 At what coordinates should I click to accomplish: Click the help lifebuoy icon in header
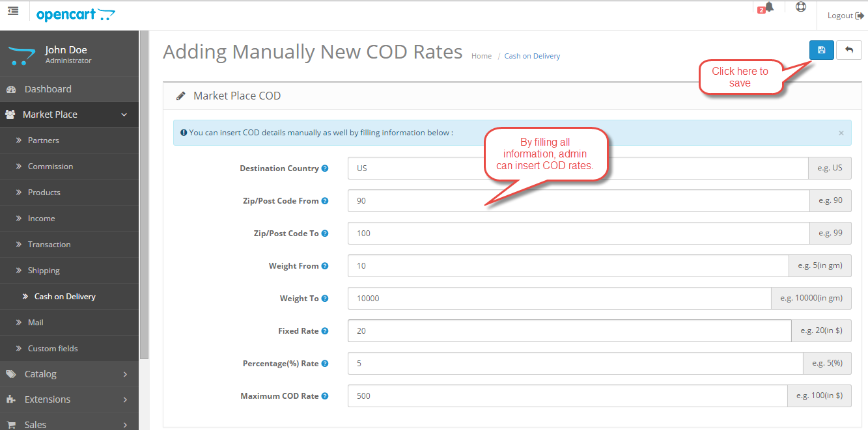[801, 7]
